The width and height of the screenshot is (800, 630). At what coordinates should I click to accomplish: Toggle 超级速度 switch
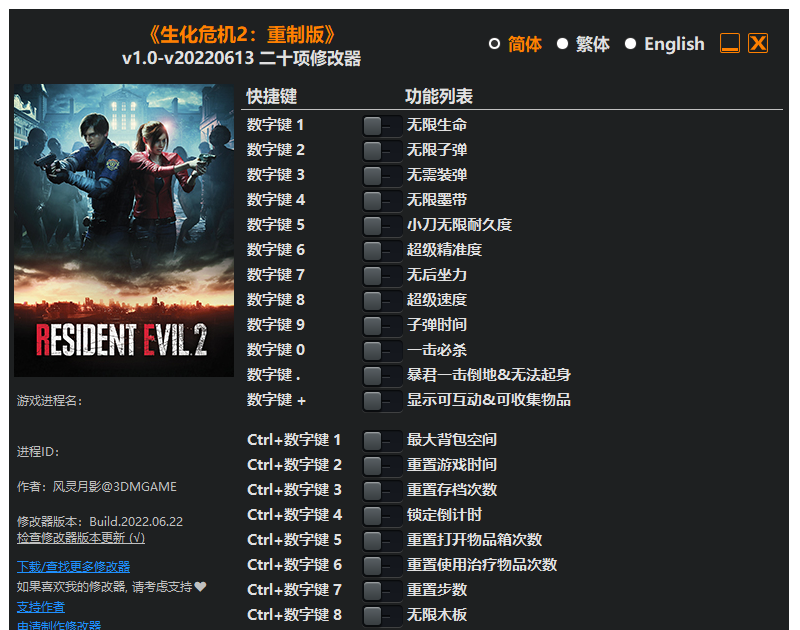pos(382,300)
